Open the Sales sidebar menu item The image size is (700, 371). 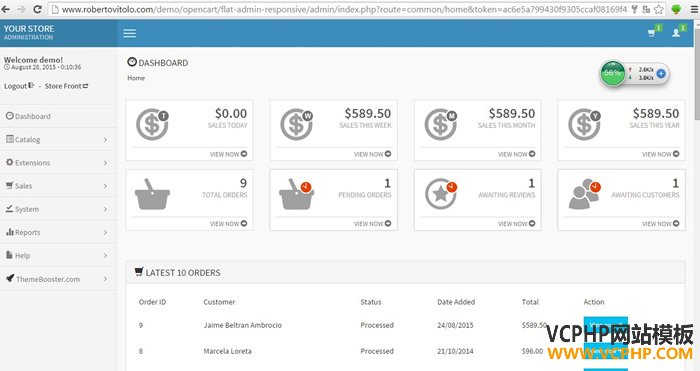coord(58,186)
